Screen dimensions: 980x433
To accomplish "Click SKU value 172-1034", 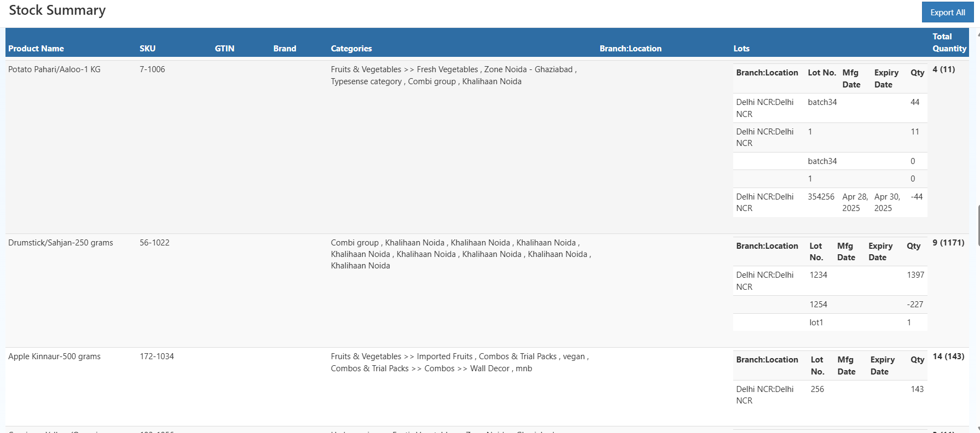I will click(x=156, y=356).
